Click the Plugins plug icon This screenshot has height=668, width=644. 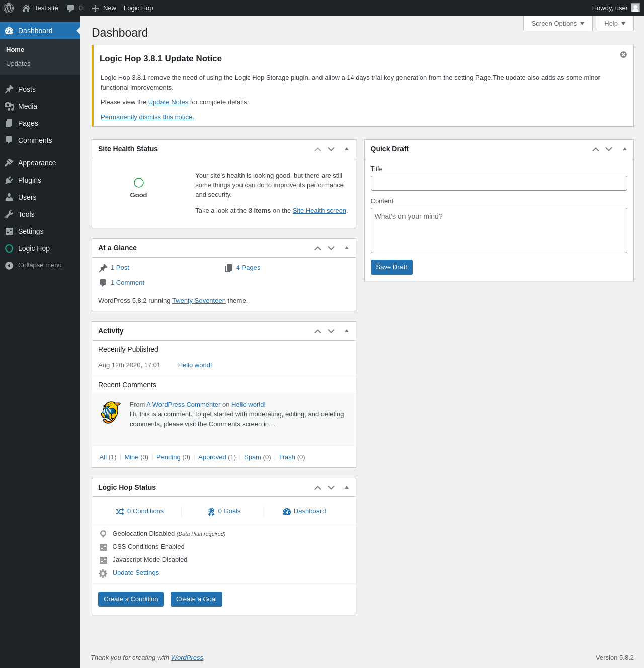(9, 180)
